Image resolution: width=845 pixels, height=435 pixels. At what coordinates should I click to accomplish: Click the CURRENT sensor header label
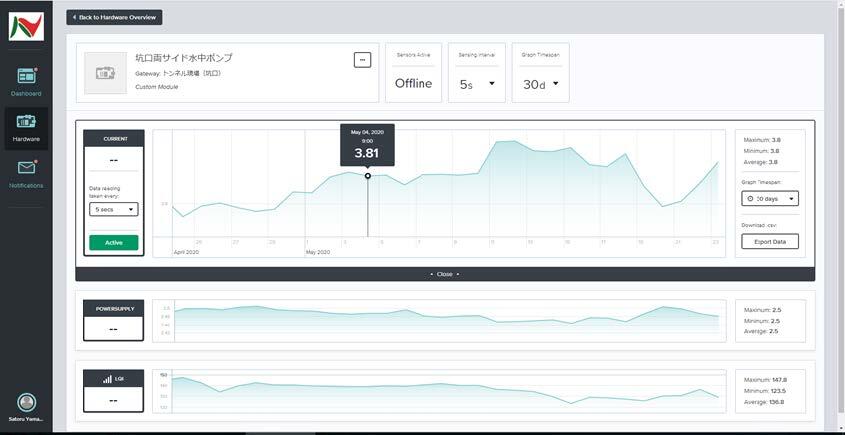113,138
